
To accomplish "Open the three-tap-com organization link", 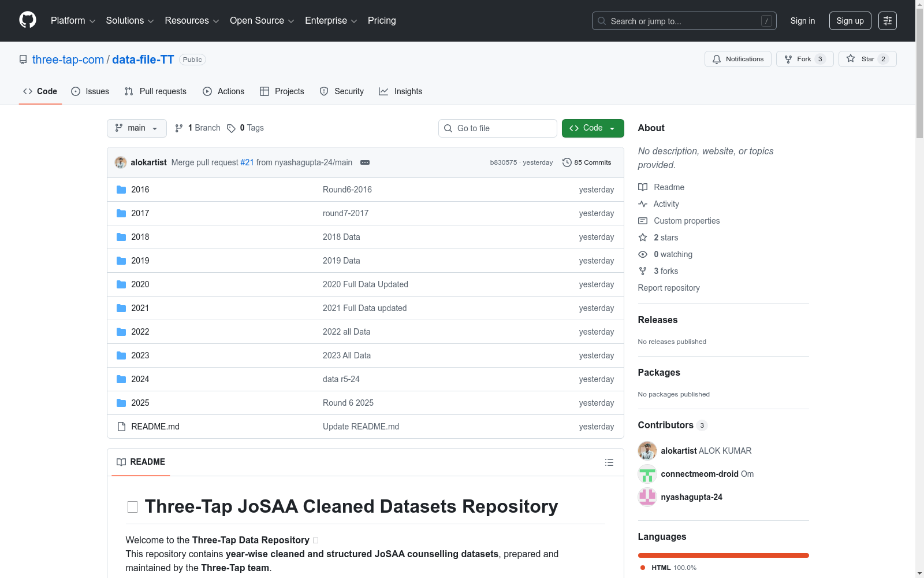I will pos(68,60).
